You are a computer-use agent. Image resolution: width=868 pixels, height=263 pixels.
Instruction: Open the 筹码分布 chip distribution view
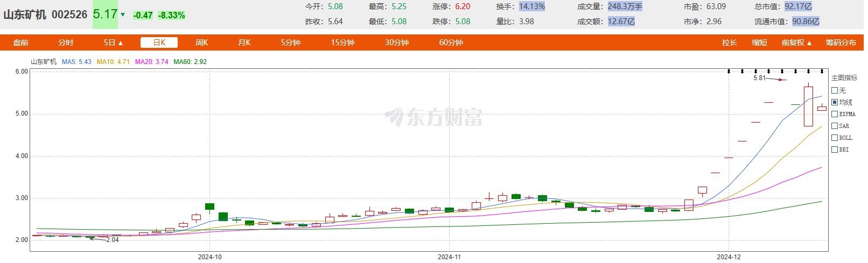(841, 42)
